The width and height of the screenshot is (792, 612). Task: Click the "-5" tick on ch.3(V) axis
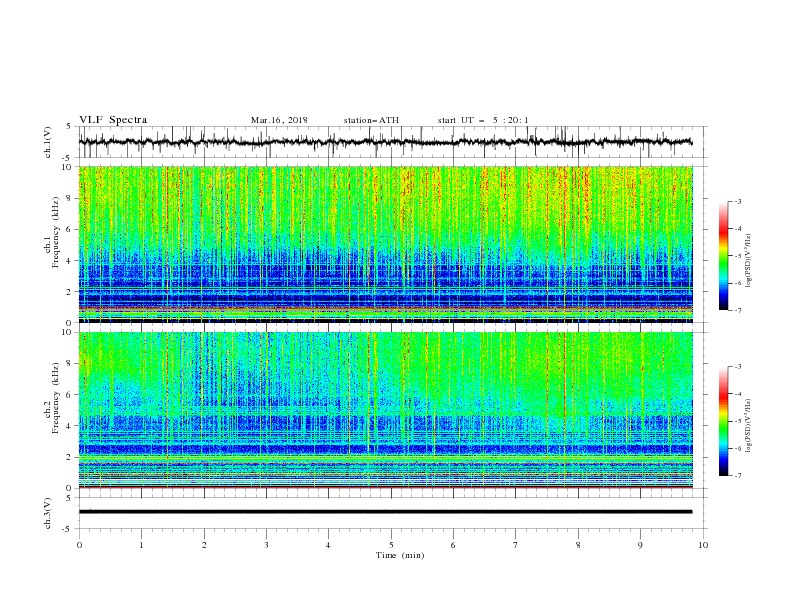68,529
